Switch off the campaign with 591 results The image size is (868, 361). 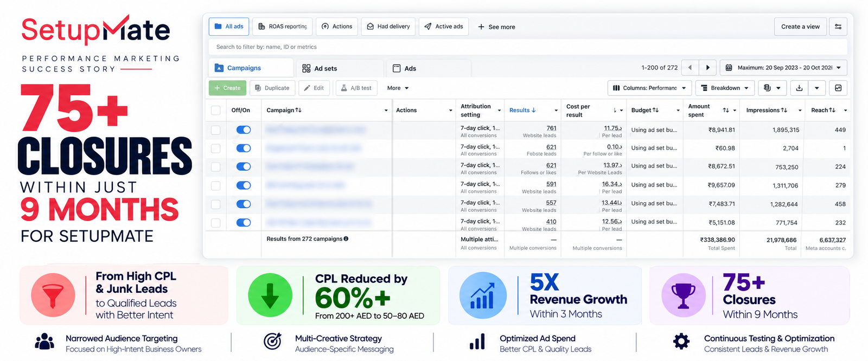point(244,185)
